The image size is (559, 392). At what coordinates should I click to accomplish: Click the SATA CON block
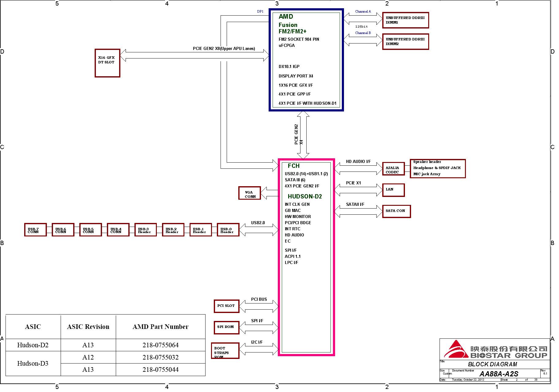click(396, 211)
